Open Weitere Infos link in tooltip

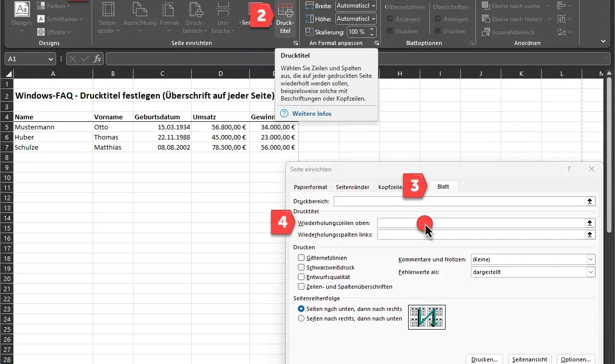point(312,114)
